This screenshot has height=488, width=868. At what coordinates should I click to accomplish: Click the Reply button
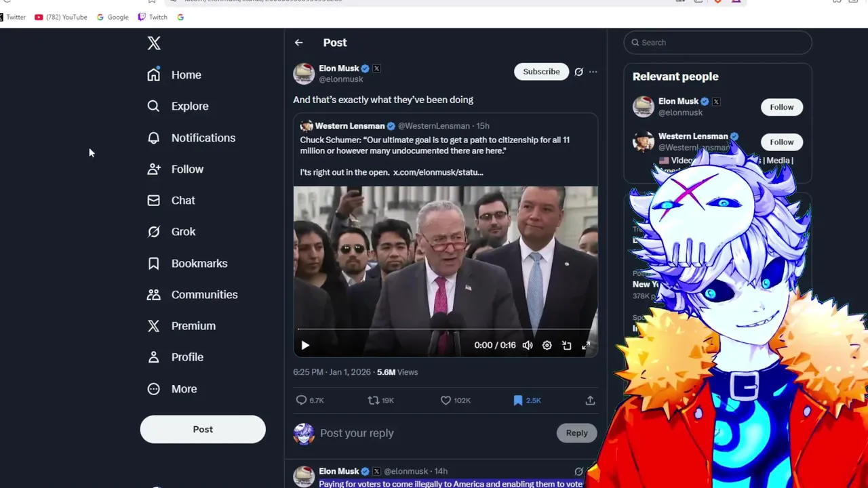pos(576,433)
